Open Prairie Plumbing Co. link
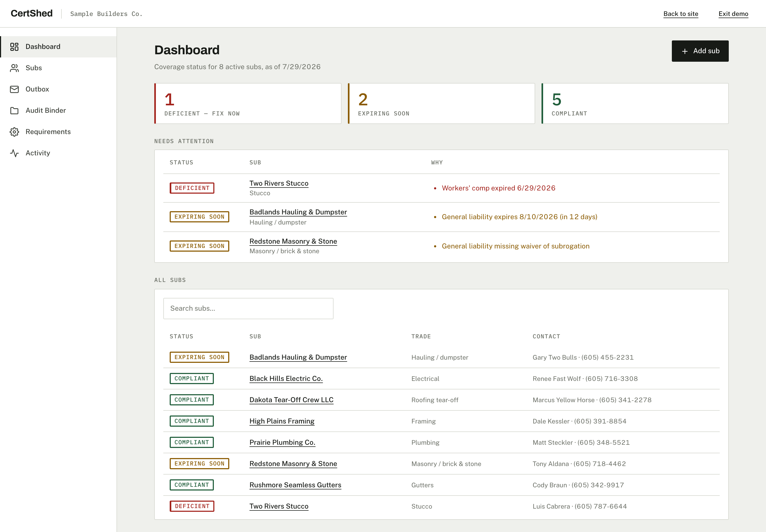This screenshot has height=532, width=766. tap(282, 442)
